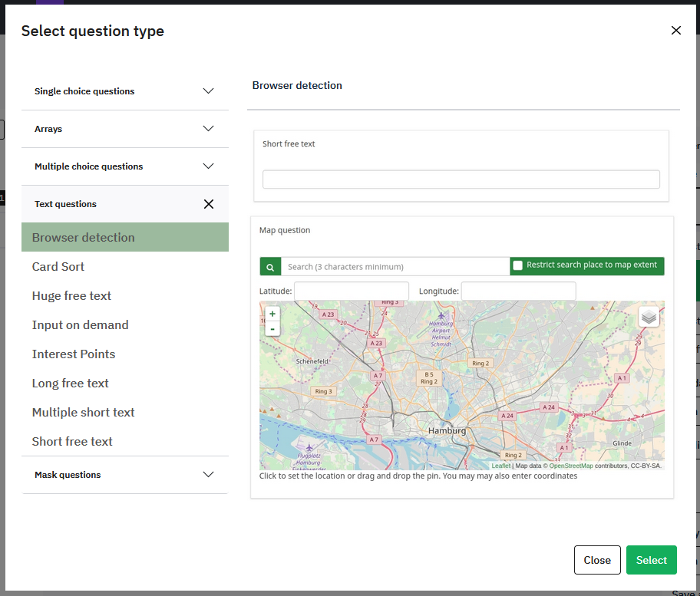Choose Huge free text question type

(71, 296)
